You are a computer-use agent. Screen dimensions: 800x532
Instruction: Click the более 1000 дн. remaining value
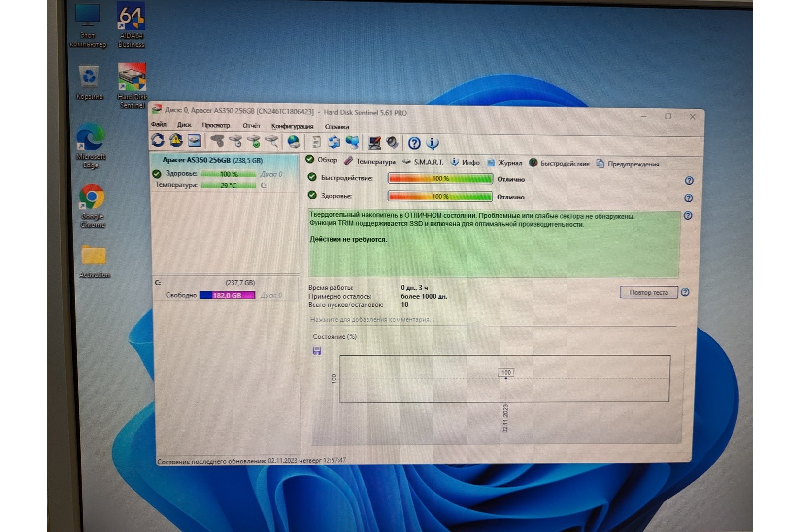click(424, 296)
